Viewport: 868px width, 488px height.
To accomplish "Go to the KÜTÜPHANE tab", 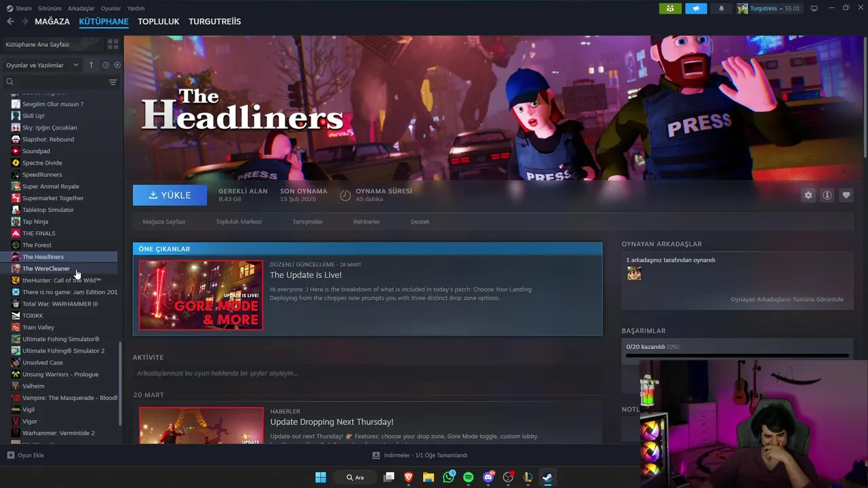I will pyautogui.click(x=104, y=21).
